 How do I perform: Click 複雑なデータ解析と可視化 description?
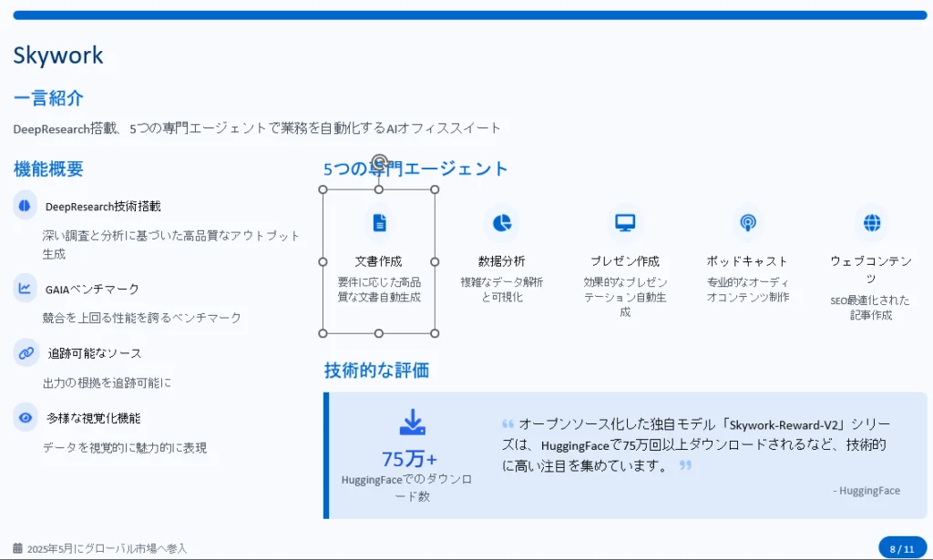[502, 290]
